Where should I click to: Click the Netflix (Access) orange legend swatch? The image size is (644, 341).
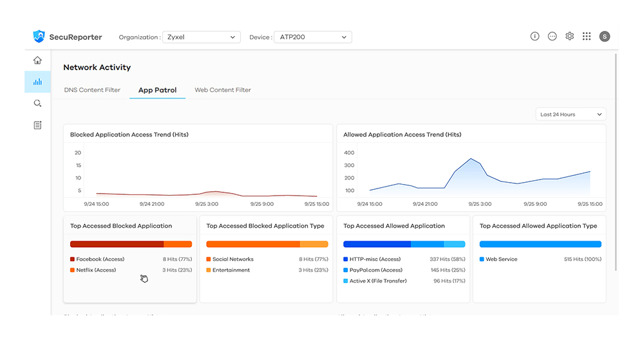tap(72, 270)
